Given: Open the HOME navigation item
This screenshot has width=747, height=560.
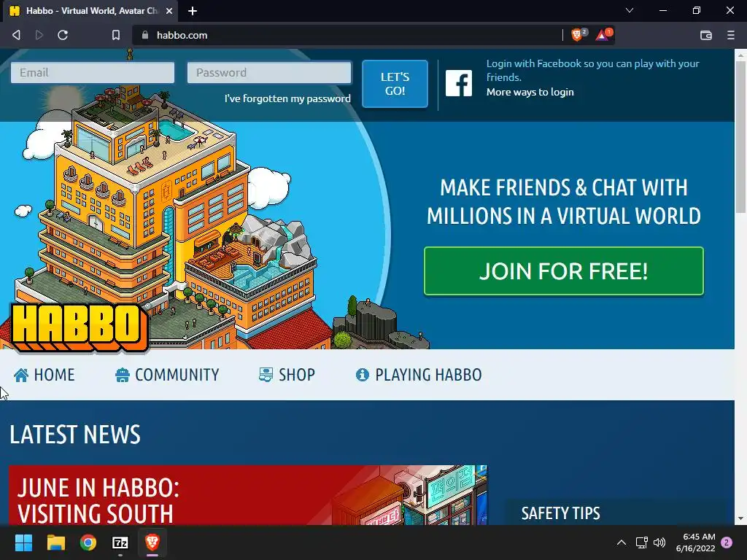Looking at the screenshot, I should [x=44, y=375].
